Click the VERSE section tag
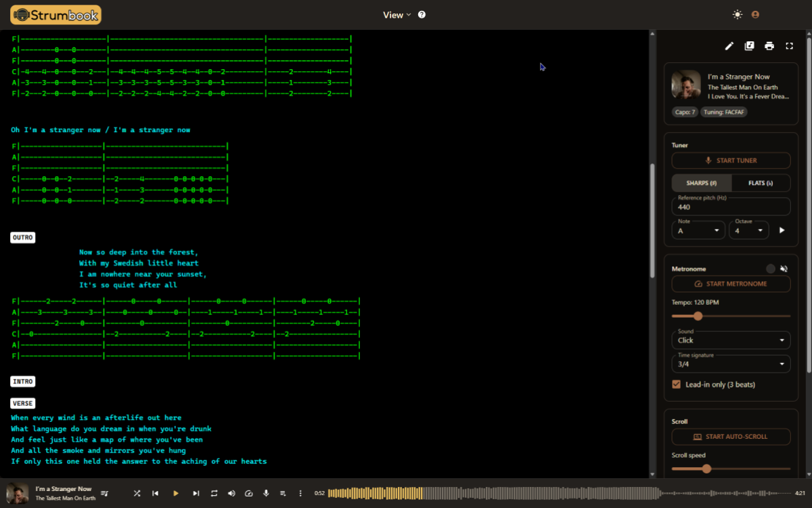Screen dimensions: 812x508 click(23, 403)
